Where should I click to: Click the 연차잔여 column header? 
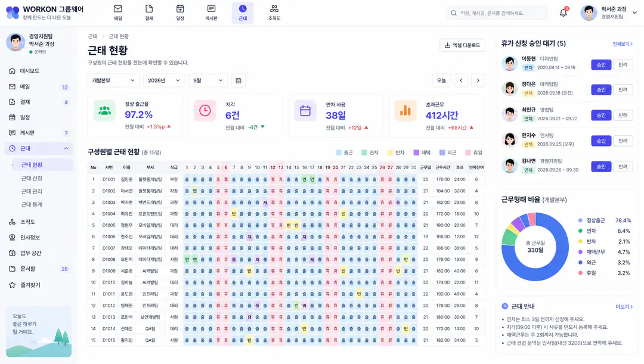(x=476, y=167)
